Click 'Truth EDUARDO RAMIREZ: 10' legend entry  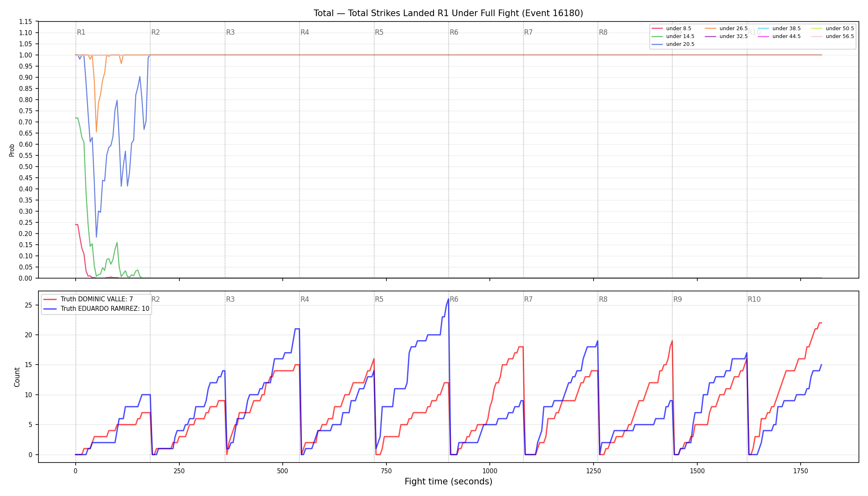96,309
